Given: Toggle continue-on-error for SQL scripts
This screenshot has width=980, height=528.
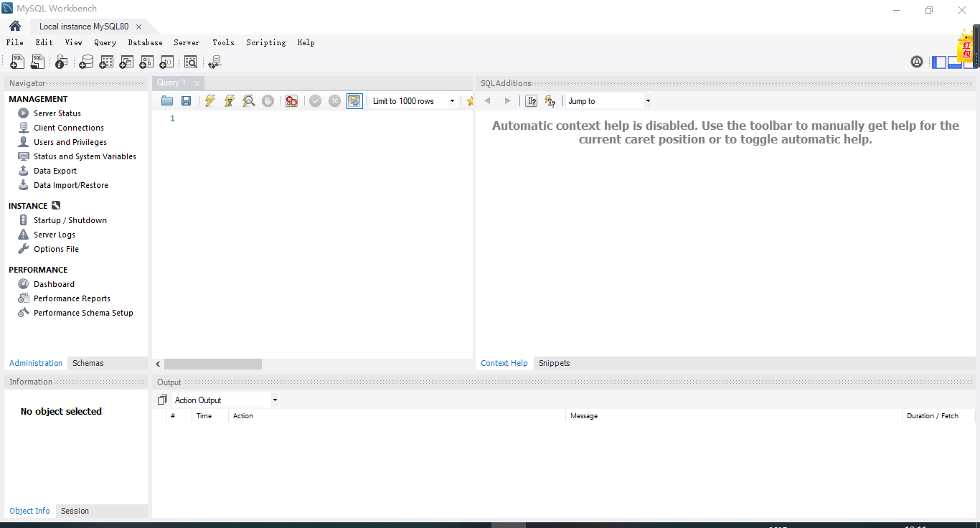Looking at the screenshot, I should [291, 101].
